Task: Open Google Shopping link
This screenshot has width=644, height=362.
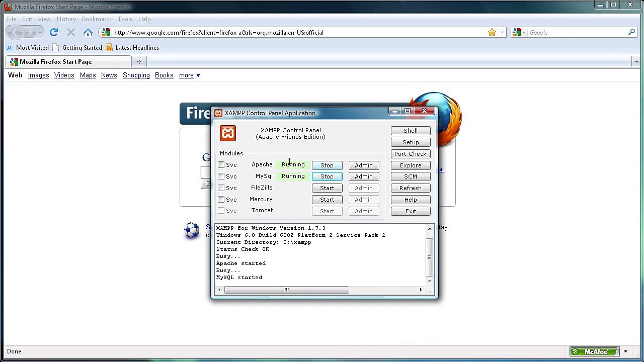Action: [136, 75]
